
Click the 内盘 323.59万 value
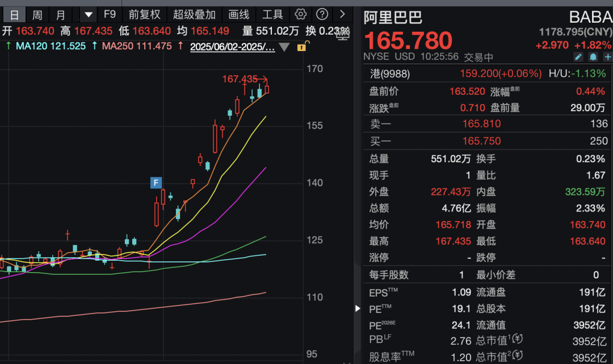pyautogui.click(x=585, y=192)
